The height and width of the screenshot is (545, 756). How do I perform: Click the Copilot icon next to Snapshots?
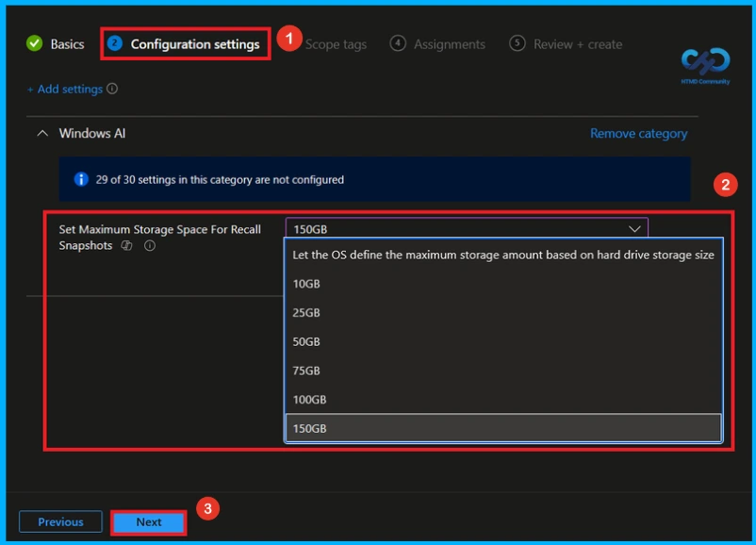pos(126,245)
